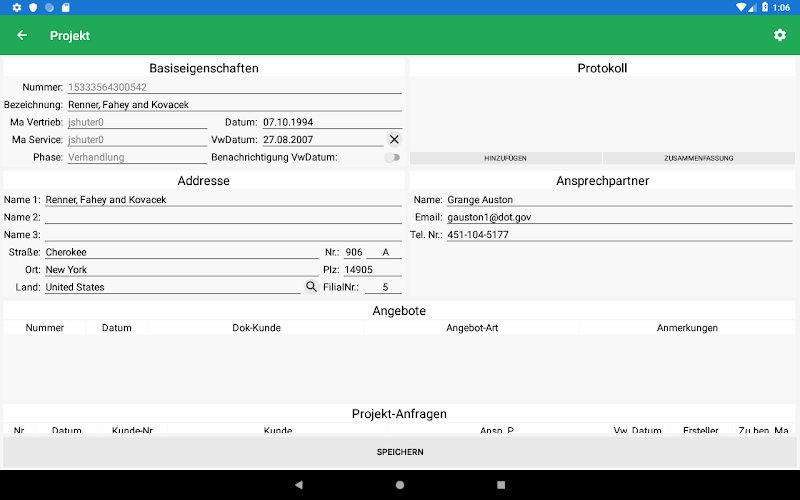Open status bar settings gear icon

[17, 7]
